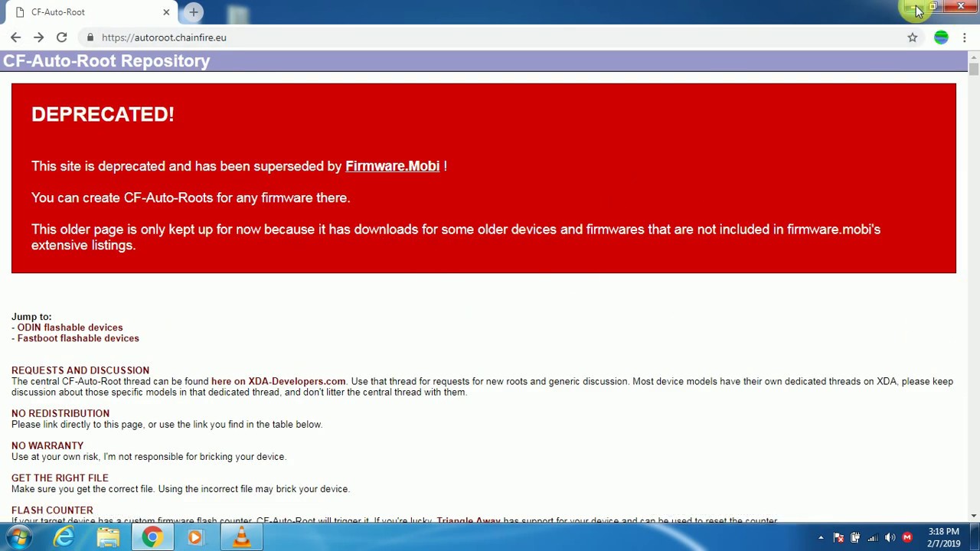Click the page scrollbar down arrow
Image resolution: width=980 pixels, height=551 pixels.
974,516
